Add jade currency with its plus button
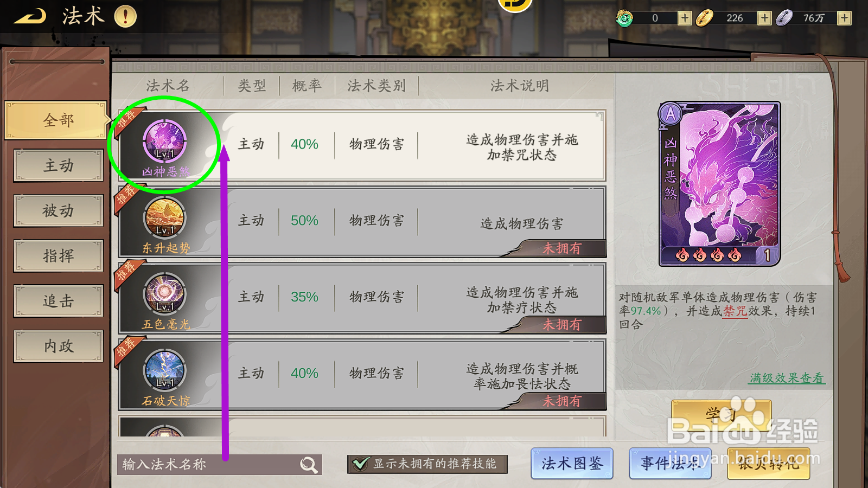 coord(685,18)
